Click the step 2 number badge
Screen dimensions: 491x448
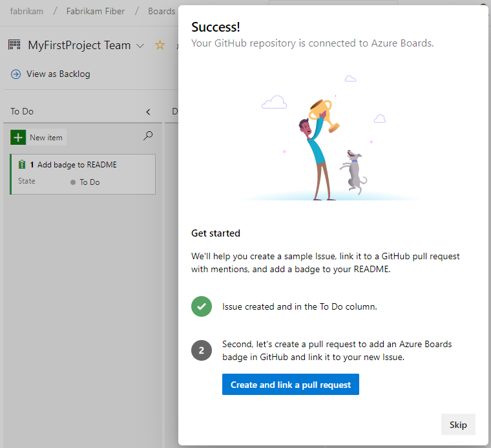point(202,350)
